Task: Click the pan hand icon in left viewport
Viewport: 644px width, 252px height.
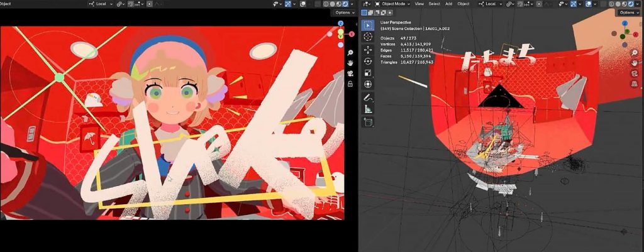Action: coord(349,63)
